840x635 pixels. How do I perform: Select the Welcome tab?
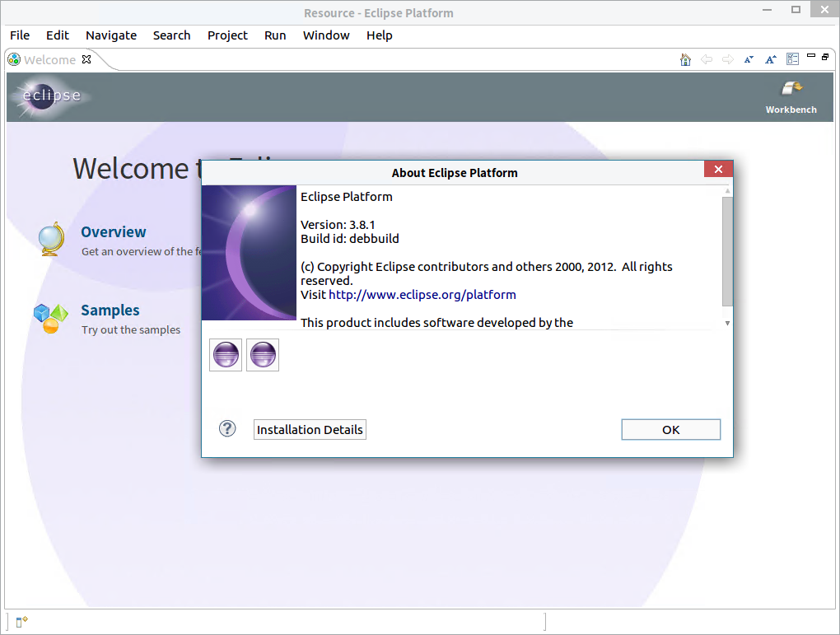[x=49, y=59]
